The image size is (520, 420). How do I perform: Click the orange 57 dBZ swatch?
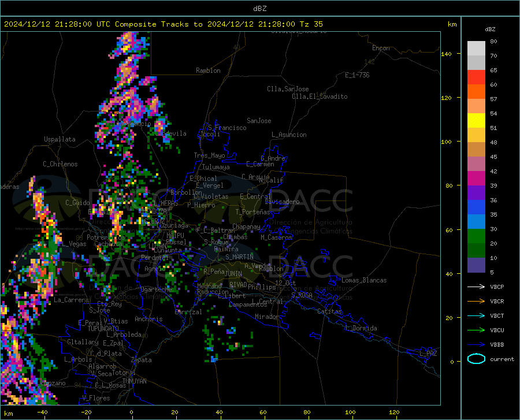476,92
